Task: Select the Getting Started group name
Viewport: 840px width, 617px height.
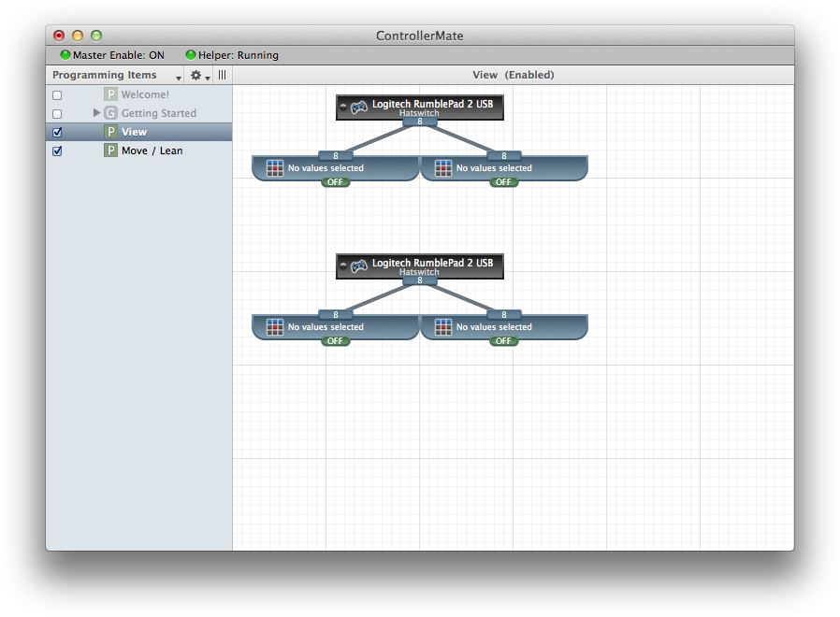Action: click(159, 113)
